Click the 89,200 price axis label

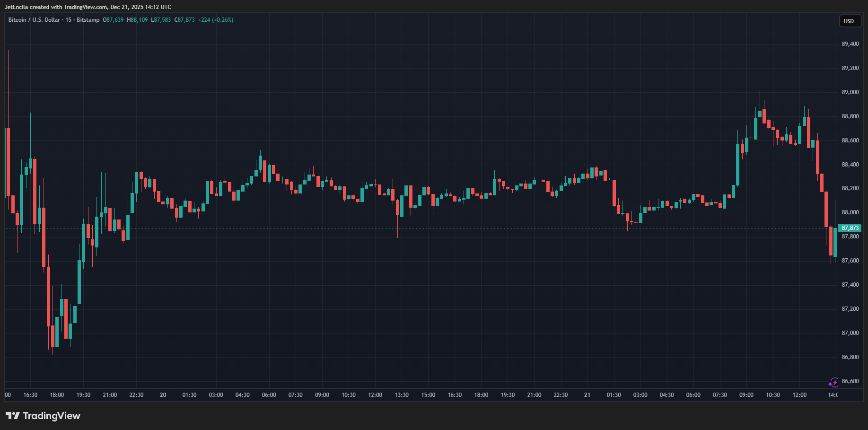pos(850,68)
